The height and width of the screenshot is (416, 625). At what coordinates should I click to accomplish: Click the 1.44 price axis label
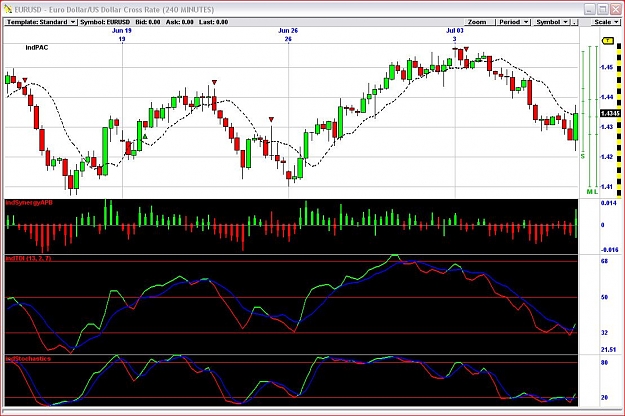tap(607, 97)
